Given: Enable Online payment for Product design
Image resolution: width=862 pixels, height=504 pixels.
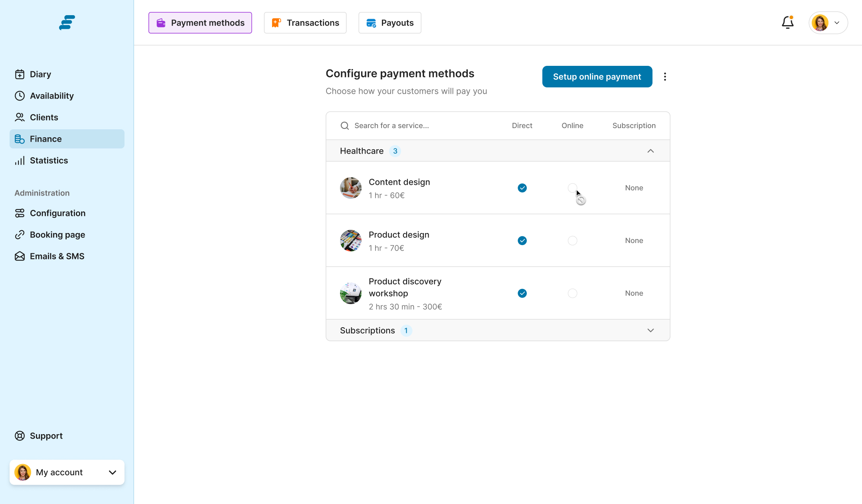Looking at the screenshot, I should coord(572,241).
